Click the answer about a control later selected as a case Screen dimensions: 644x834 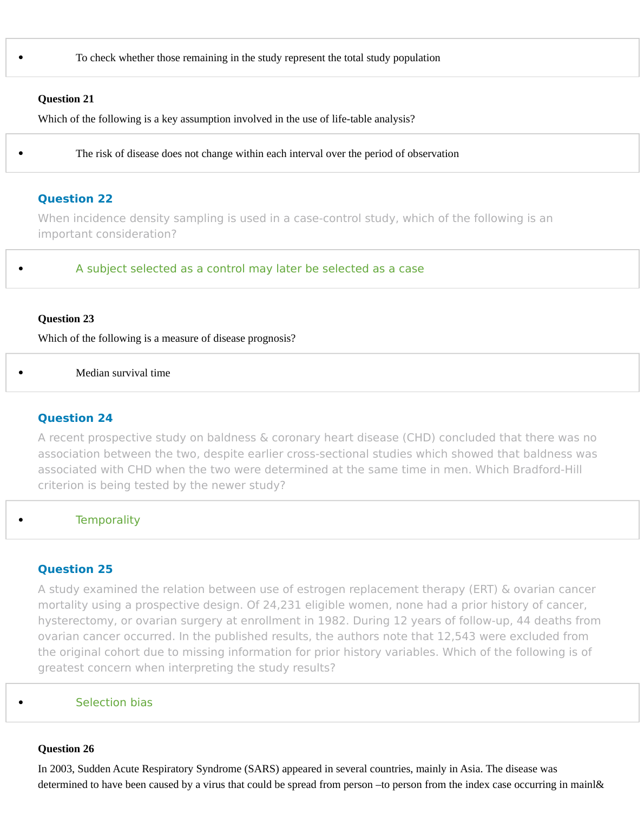pyautogui.click(x=249, y=269)
